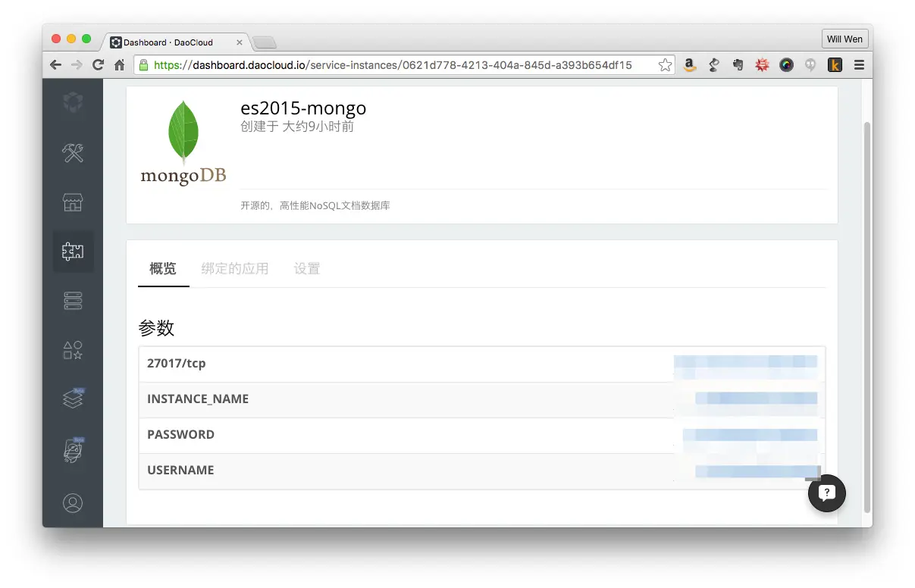Viewport: 915px width, 588px height.
Task: Switch to the 绑定的应用 tab
Action: [x=235, y=268]
